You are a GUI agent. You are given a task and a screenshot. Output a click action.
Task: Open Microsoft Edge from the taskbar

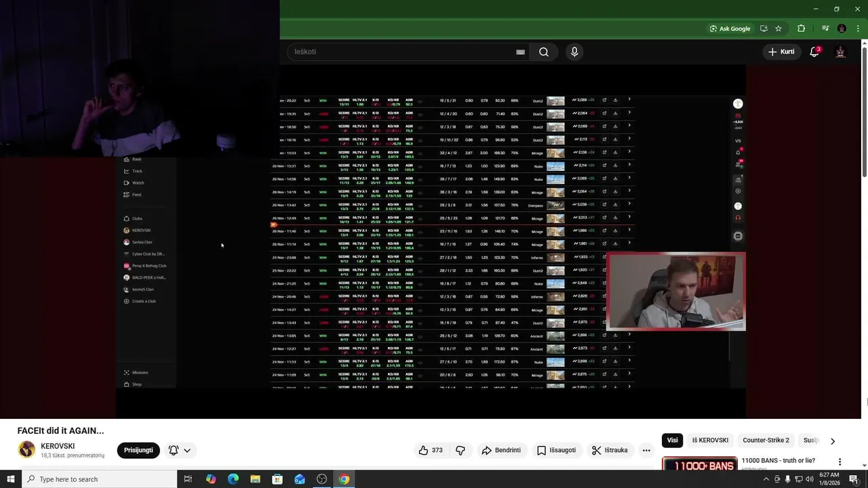[x=233, y=479]
